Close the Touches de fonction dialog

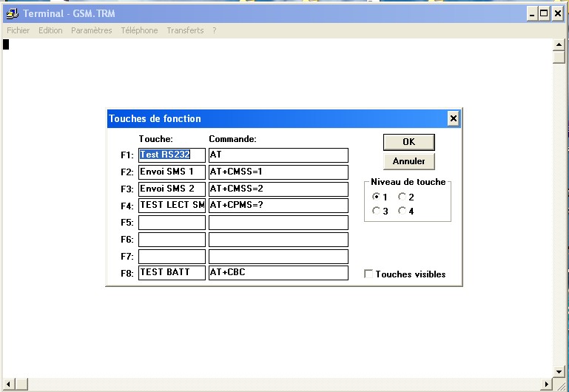tap(453, 118)
